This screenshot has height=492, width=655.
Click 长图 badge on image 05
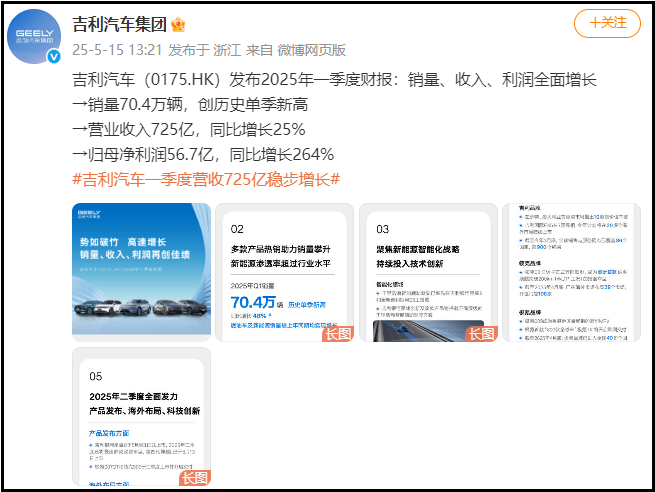coord(195,478)
